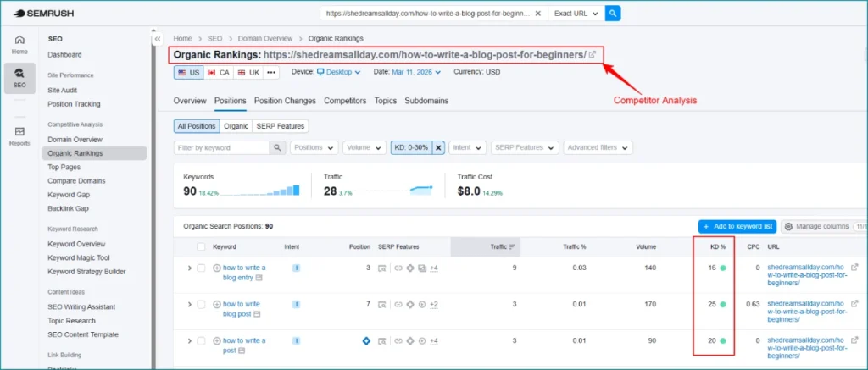Tick checkbox for 'how to write a post'
The height and width of the screenshot is (370, 868).
(x=201, y=340)
